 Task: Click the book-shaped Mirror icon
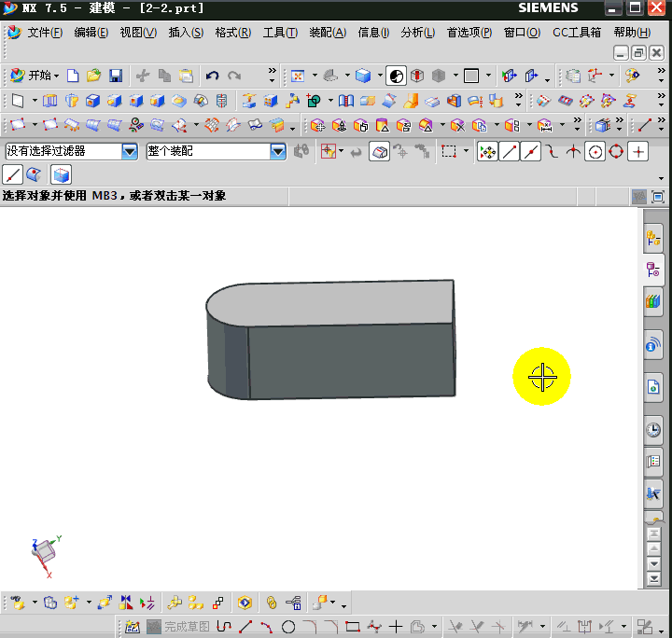pos(346,102)
